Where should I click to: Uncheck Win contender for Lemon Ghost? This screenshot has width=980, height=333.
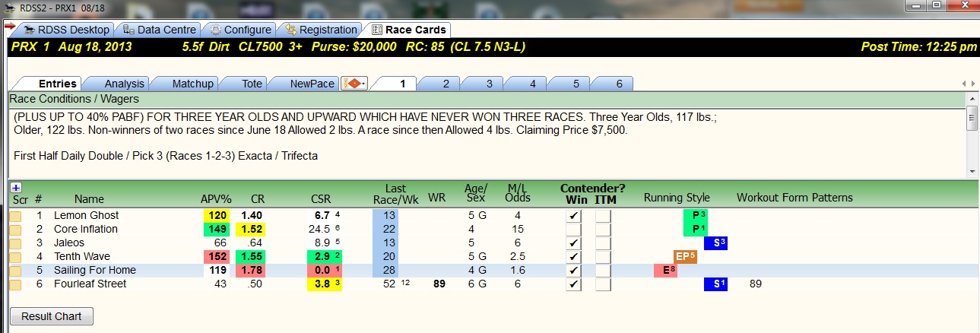click(x=575, y=216)
